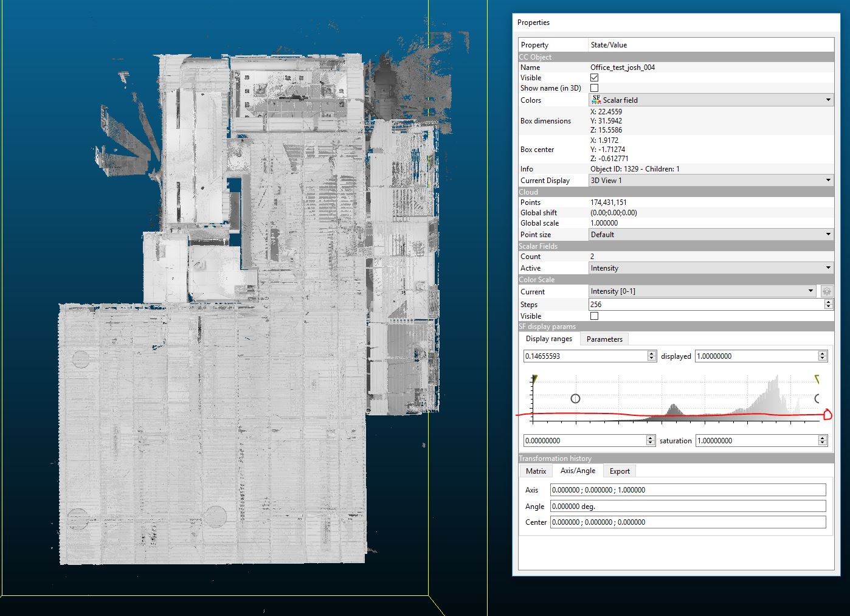This screenshot has width=850, height=616.
Task: Expand the Active scalar field Intensity dropdown
Action: 710,268
